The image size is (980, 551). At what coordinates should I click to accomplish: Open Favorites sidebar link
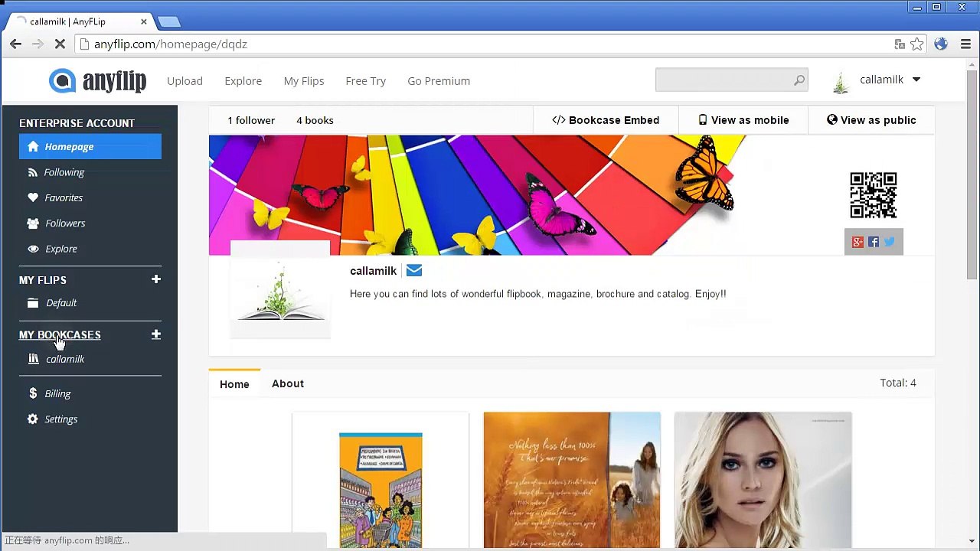pos(64,197)
